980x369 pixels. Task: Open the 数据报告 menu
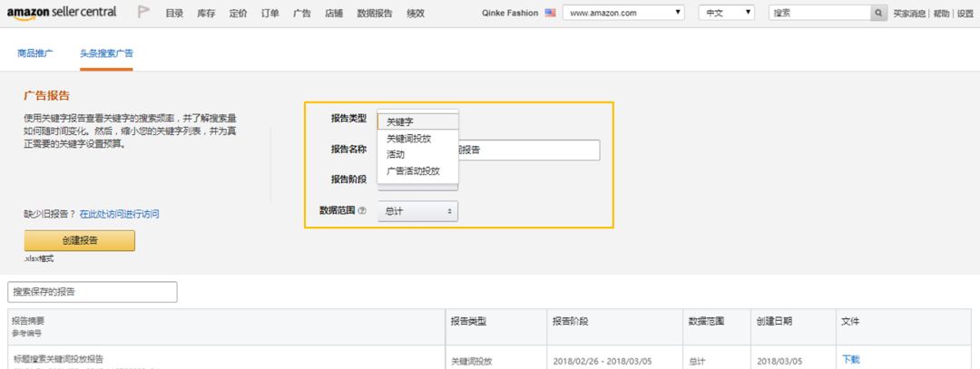(375, 14)
